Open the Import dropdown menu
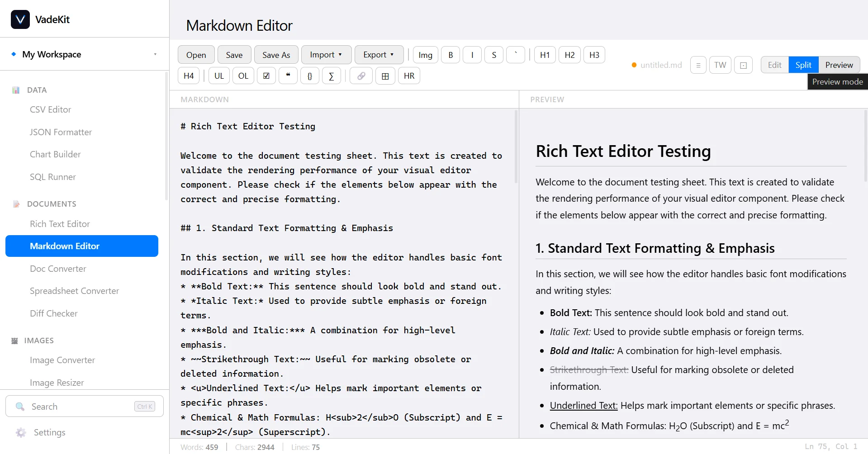 pos(326,55)
